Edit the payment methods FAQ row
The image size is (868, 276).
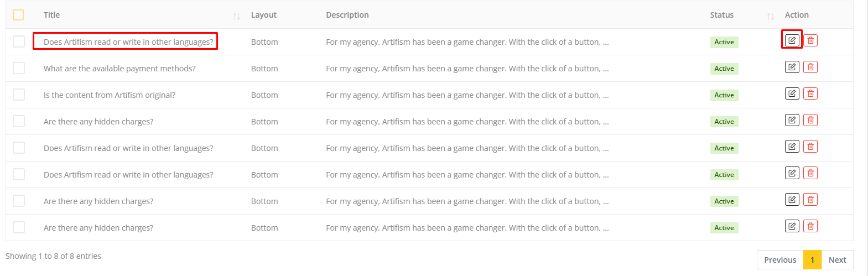(792, 67)
